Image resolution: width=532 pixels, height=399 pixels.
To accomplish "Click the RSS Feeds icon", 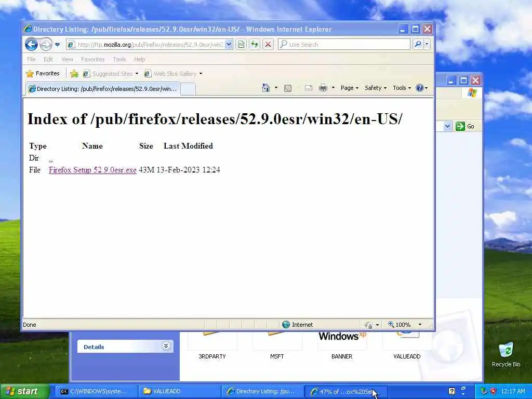I will click(288, 88).
